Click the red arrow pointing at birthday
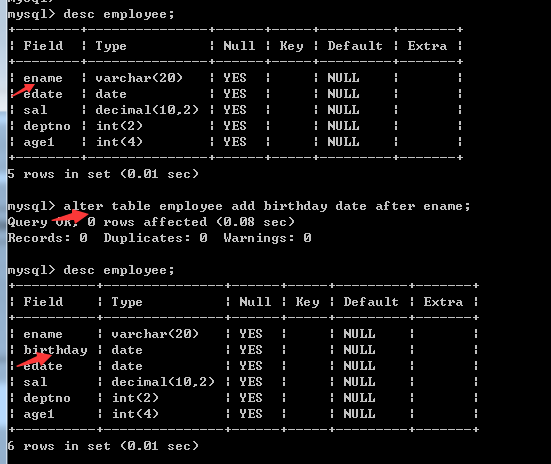 click(34, 360)
